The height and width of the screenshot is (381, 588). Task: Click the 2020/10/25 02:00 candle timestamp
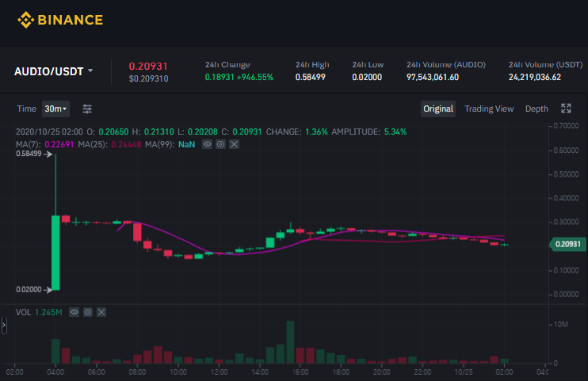[49, 132]
